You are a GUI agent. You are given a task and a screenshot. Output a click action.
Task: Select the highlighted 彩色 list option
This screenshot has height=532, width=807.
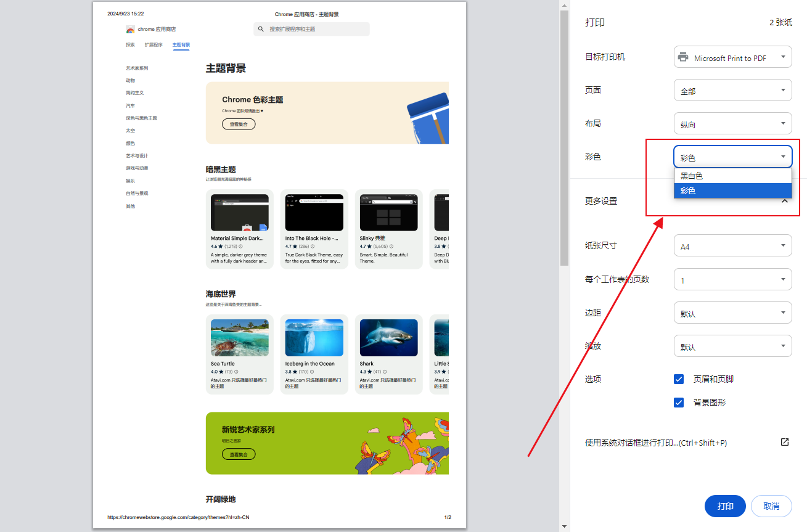732,191
